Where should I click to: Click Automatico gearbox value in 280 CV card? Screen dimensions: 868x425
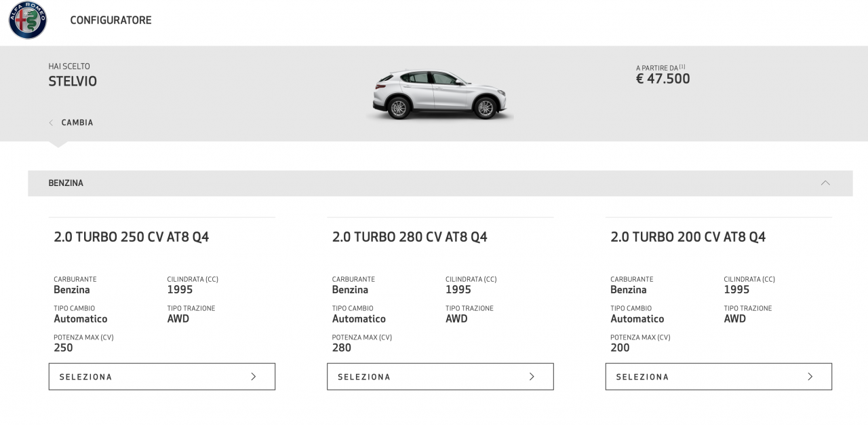pos(359,319)
